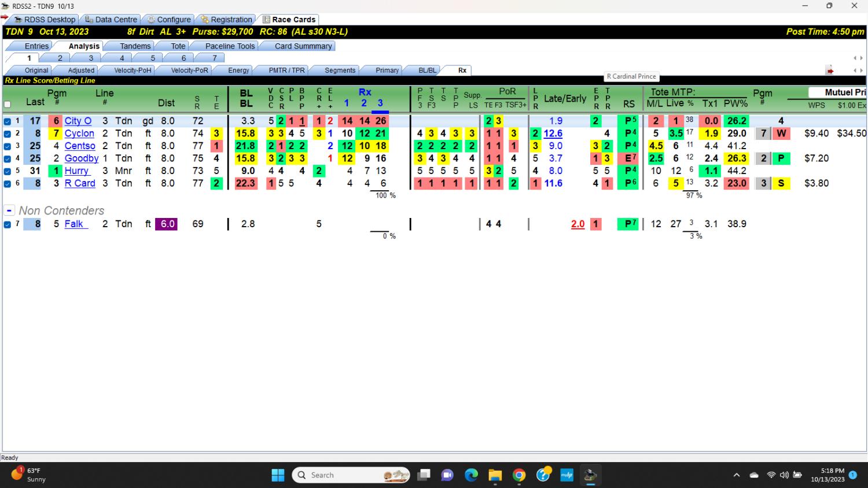This screenshot has height=488, width=868.
Task: Click in the taskbar Search box
Action: click(351, 475)
